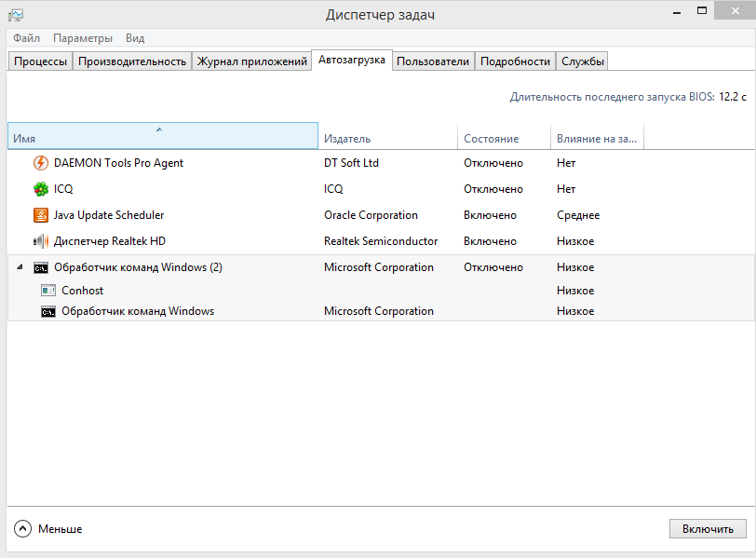Click the Task Manager icon in title bar

[15, 15]
